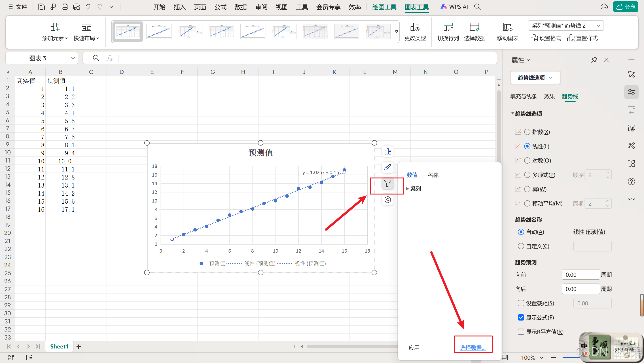Screen dimensions: 644x363
Task: Click the Print Preview icon
Action: [76, 7]
